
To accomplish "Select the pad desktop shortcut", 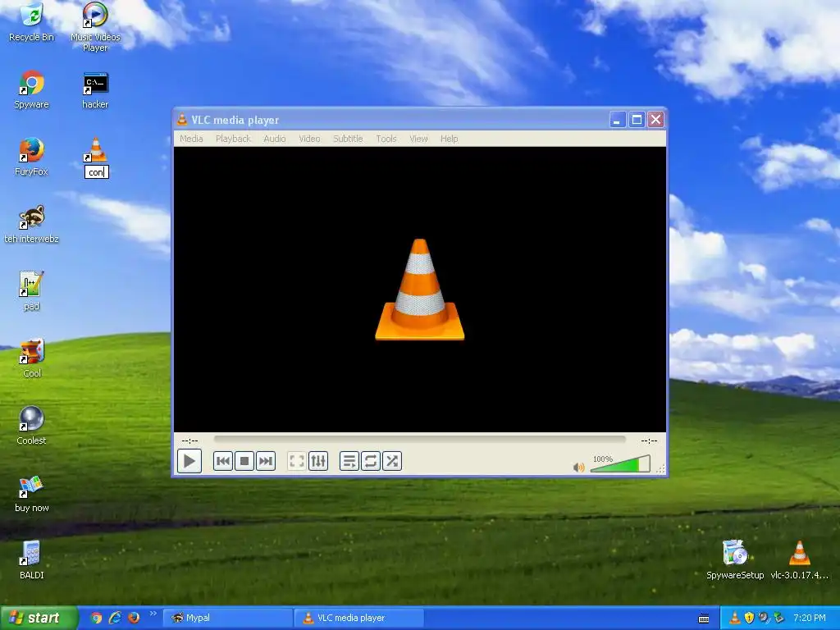I will 32,291.
